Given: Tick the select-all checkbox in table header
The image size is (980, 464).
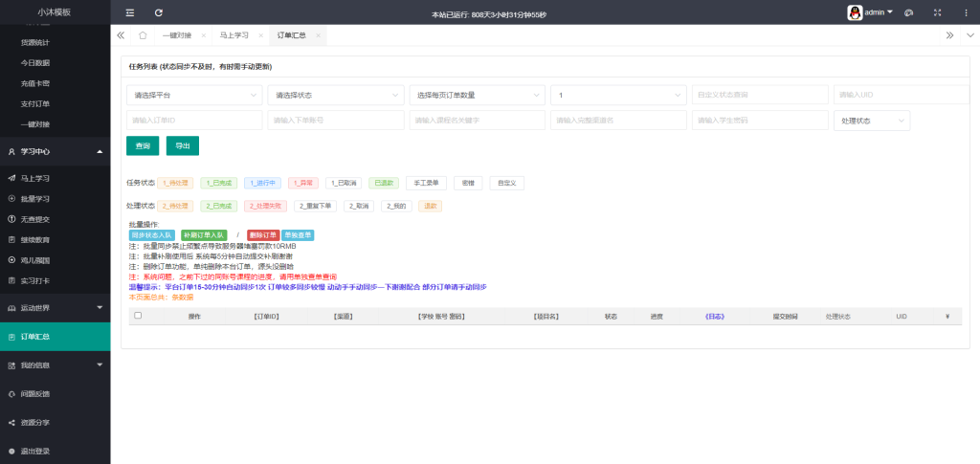Looking at the screenshot, I should click(x=138, y=315).
